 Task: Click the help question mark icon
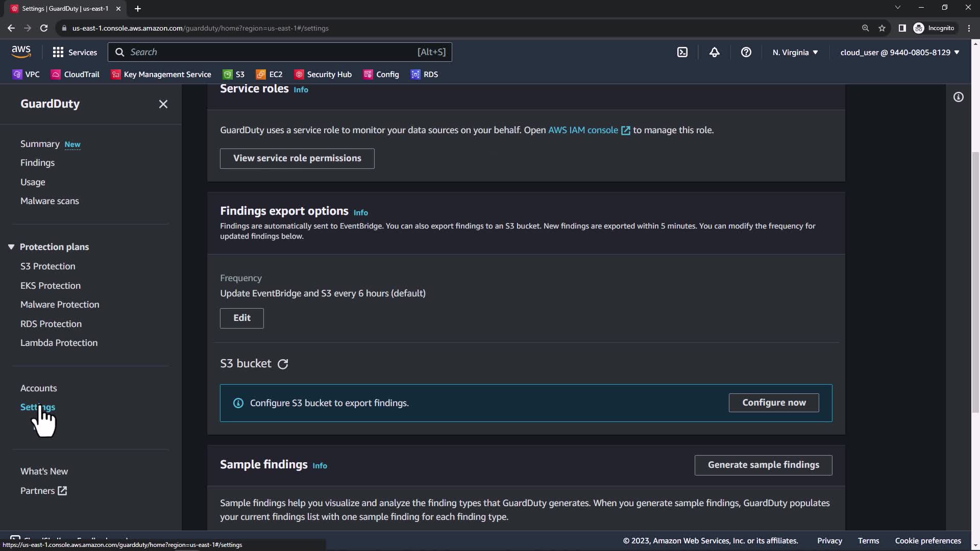click(x=746, y=52)
